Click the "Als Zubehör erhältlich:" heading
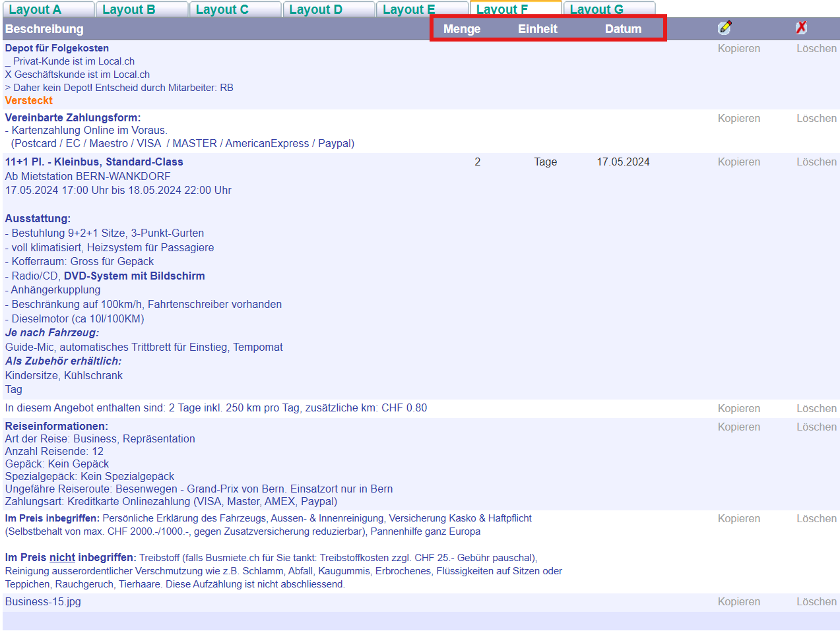 click(x=63, y=361)
